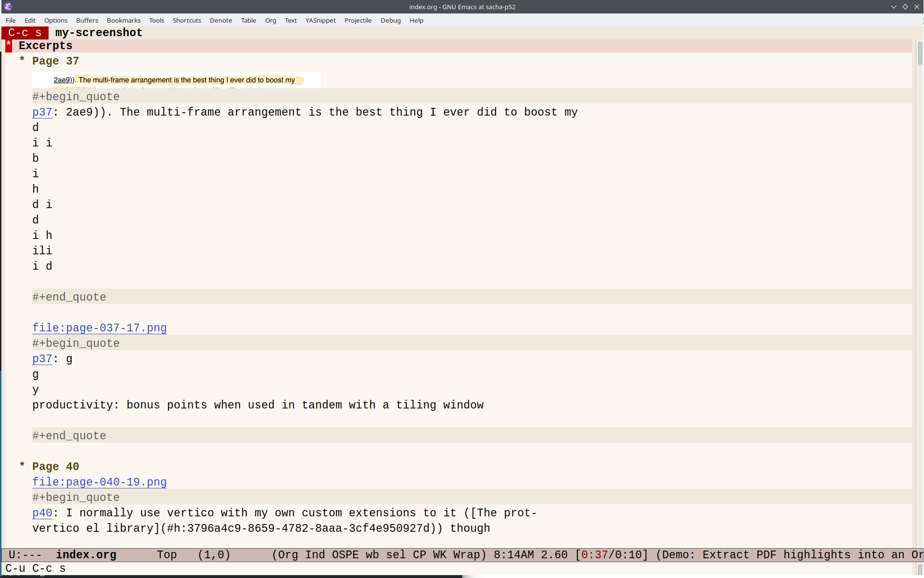Follow the file:page-037-17.png link
Image resolution: width=924 pixels, height=578 pixels.
[x=100, y=328]
